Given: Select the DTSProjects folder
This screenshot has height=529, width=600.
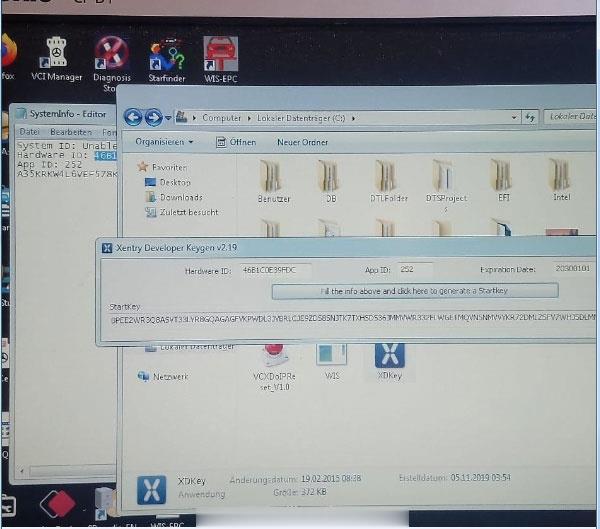Looking at the screenshot, I should (446, 184).
